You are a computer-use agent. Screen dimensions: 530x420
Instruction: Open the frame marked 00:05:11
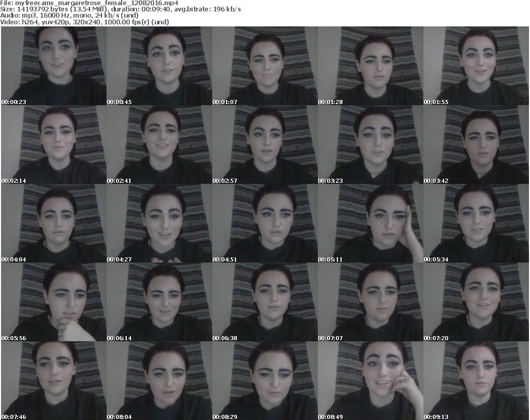370,224
